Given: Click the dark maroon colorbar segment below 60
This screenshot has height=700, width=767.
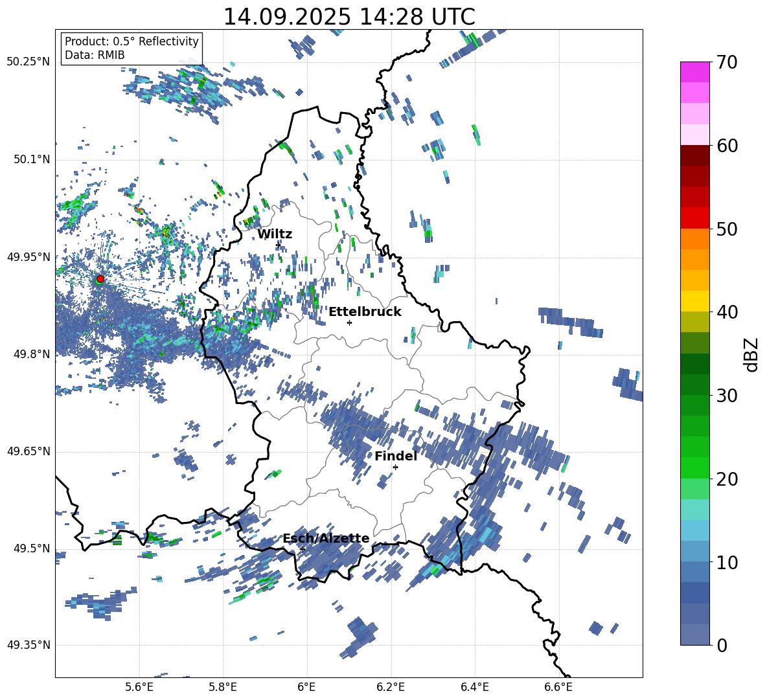Looking at the screenshot, I should pos(694,156).
